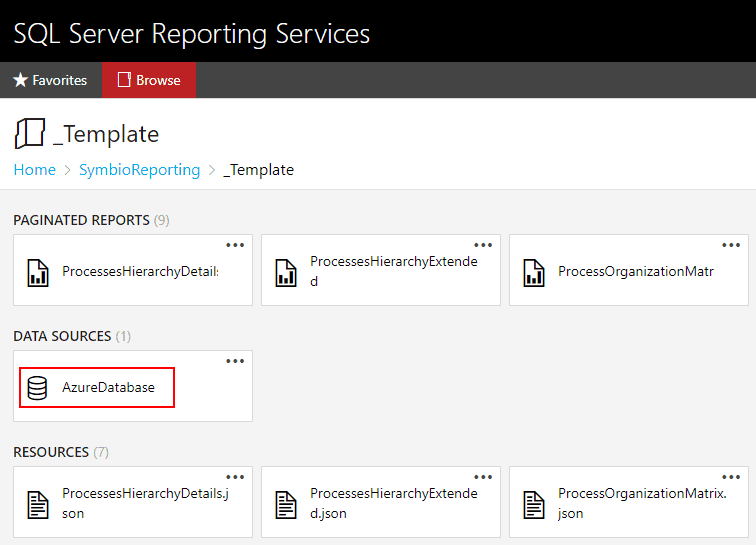Screen dimensions: 756x545
Task: Switch to the Favorites tab
Action: pyautogui.click(x=50, y=80)
